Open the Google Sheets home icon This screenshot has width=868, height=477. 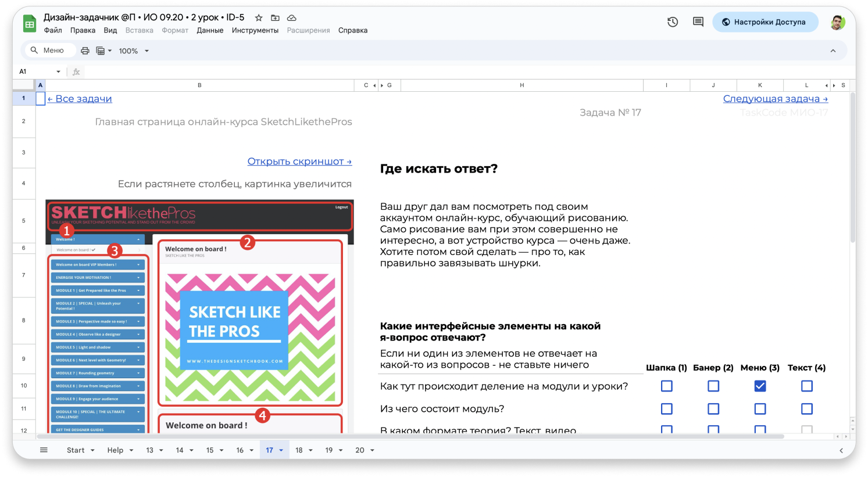[29, 24]
